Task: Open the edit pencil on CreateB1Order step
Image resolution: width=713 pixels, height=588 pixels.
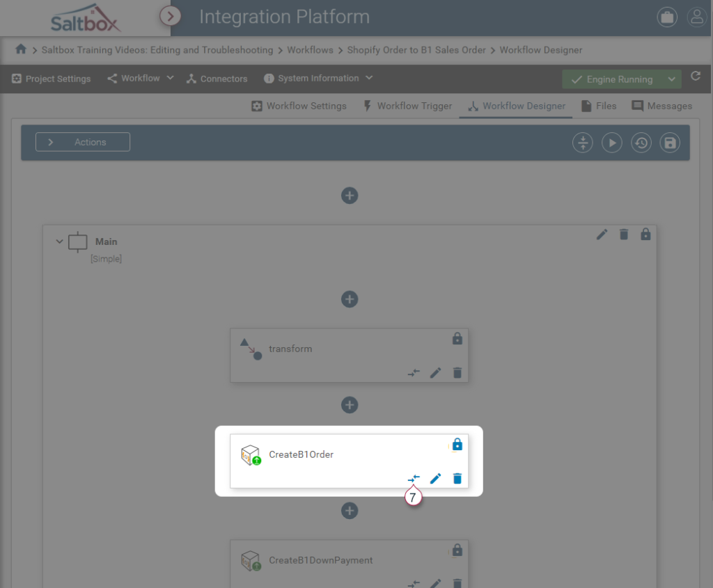Action: click(x=435, y=478)
